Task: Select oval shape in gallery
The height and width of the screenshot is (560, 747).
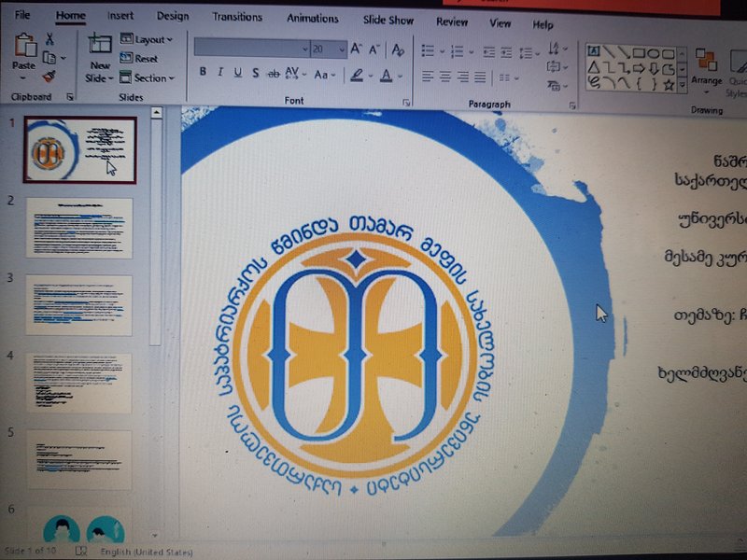Action: (655, 53)
